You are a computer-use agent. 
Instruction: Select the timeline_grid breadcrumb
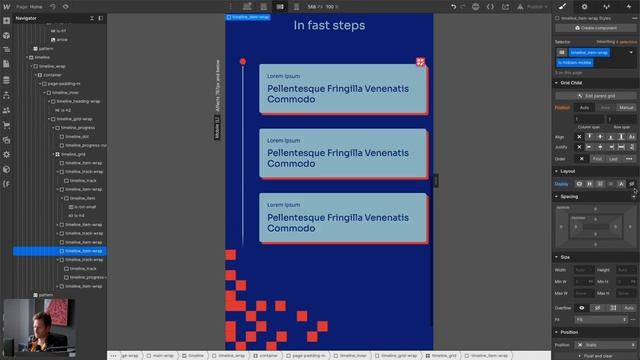pos(441,356)
